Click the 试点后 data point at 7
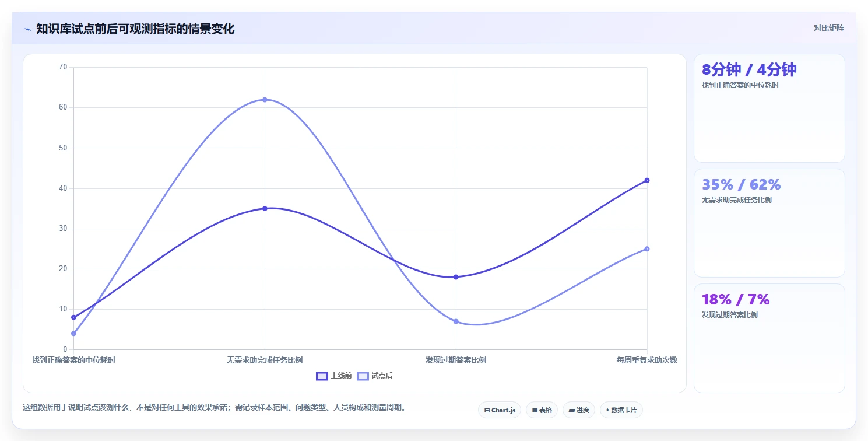 (x=456, y=321)
